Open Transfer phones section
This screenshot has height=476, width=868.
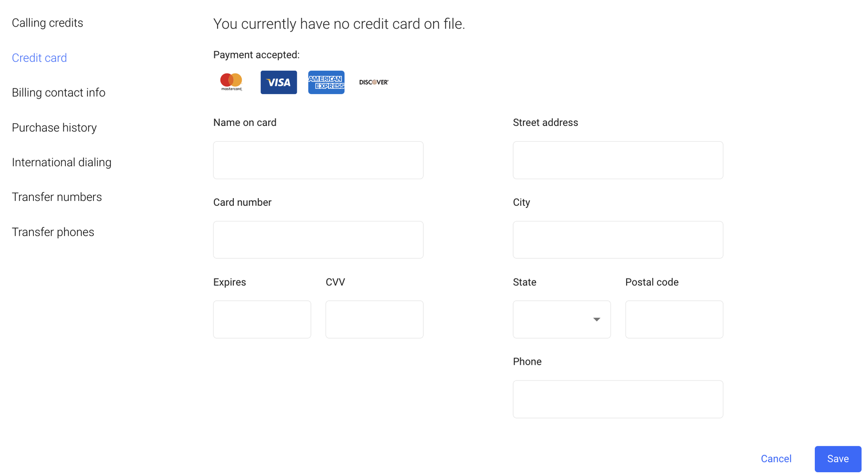coord(53,232)
